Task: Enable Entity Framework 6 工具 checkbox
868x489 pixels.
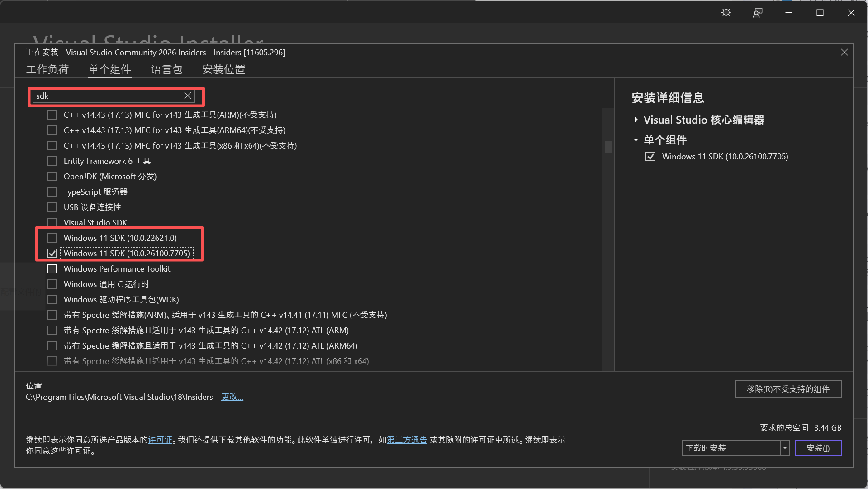Action: (52, 161)
